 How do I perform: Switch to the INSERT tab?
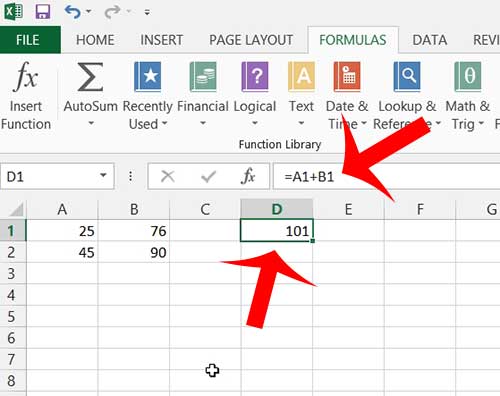(162, 40)
